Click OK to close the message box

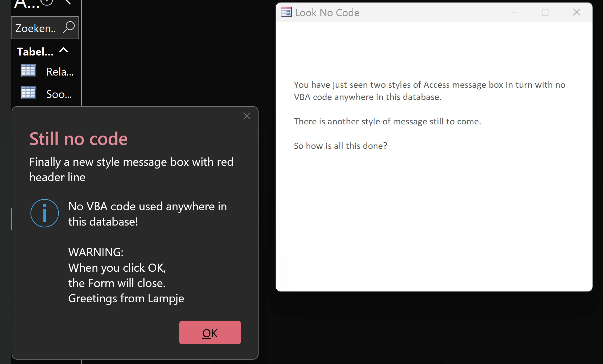(210, 332)
